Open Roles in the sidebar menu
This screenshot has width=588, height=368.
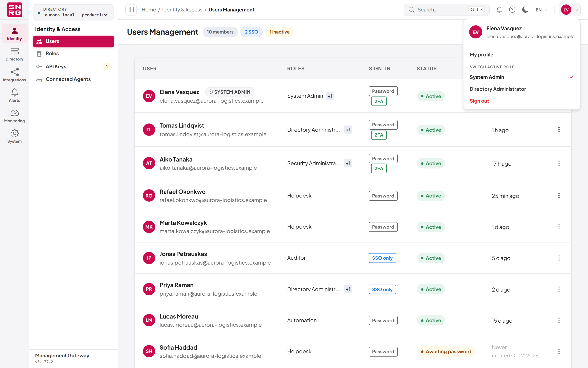coord(73,54)
